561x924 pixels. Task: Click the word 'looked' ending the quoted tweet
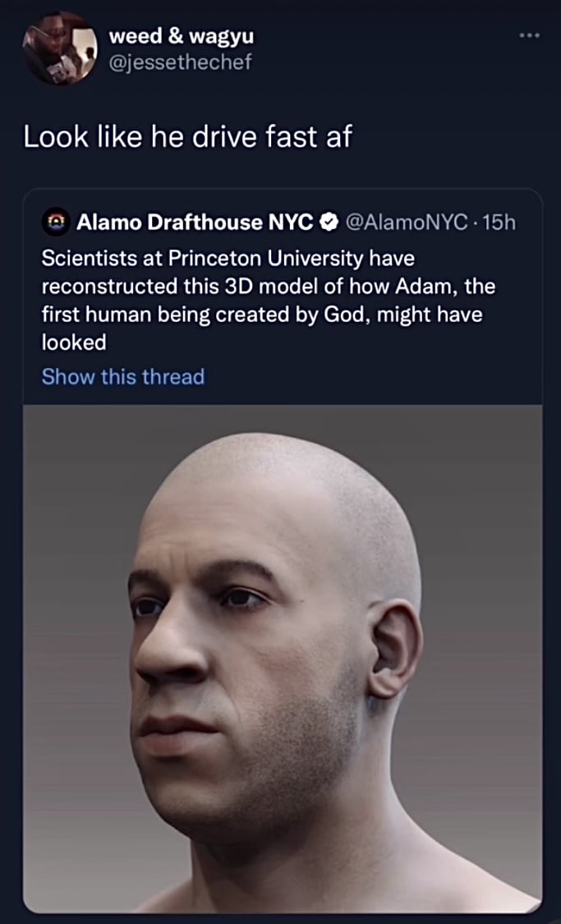(74, 343)
